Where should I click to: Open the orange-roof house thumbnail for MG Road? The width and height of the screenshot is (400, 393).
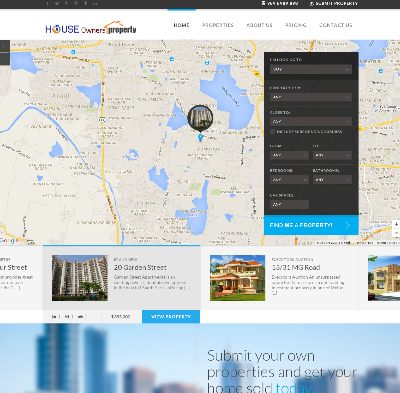[238, 278]
